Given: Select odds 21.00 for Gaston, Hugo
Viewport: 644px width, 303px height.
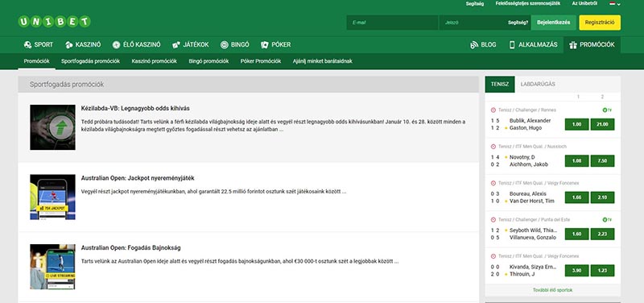Looking at the screenshot, I should (x=602, y=124).
